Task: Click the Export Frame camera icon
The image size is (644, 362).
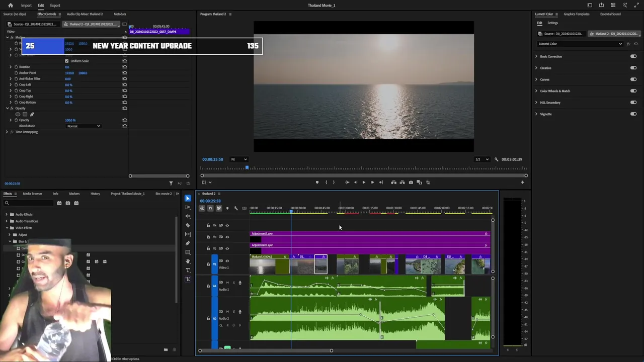Action: tap(411, 183)
